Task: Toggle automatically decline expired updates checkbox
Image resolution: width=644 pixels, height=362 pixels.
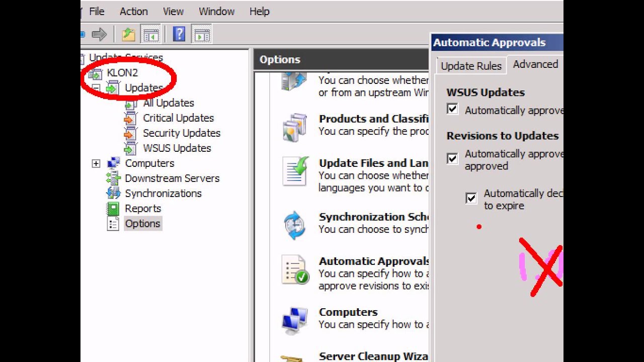Action: [x=471, y=198]
